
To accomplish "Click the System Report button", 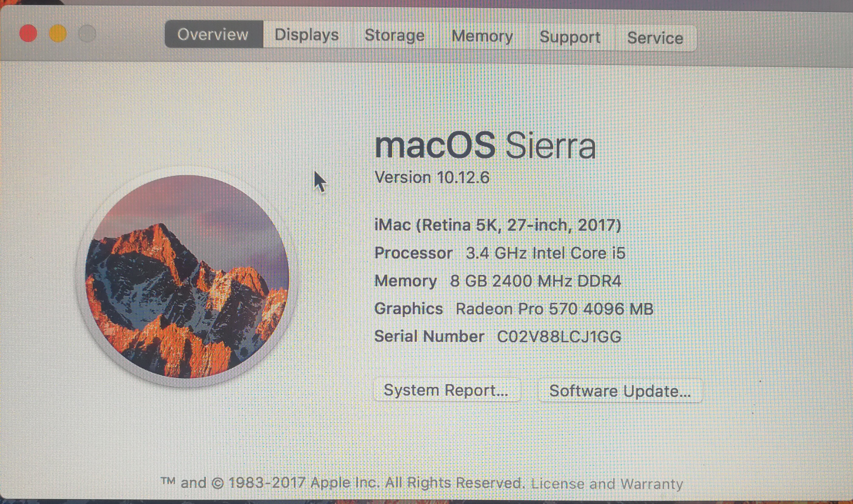I will click(x=447, y=390).
